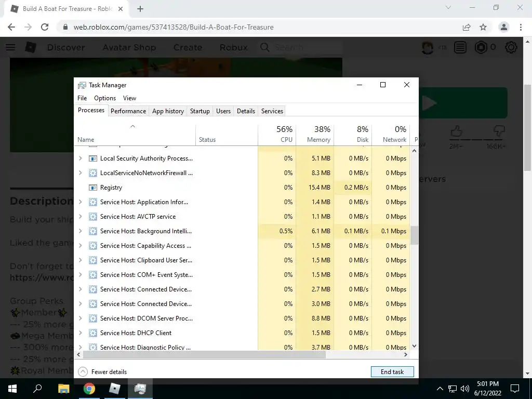Open File menu in Task Manager
532x399 pixels.
click(82, 98)
